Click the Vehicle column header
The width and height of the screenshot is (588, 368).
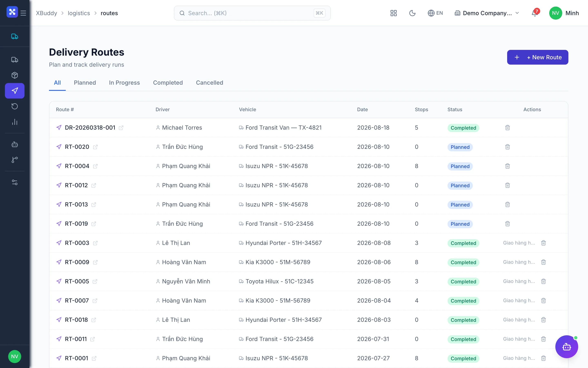[247, 110]
